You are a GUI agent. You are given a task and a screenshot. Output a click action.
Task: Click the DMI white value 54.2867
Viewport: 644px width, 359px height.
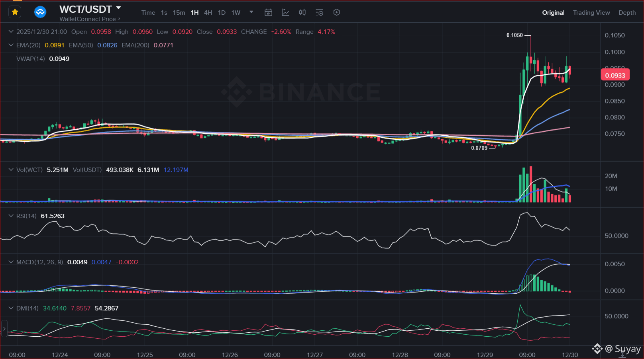pos(106,308)
